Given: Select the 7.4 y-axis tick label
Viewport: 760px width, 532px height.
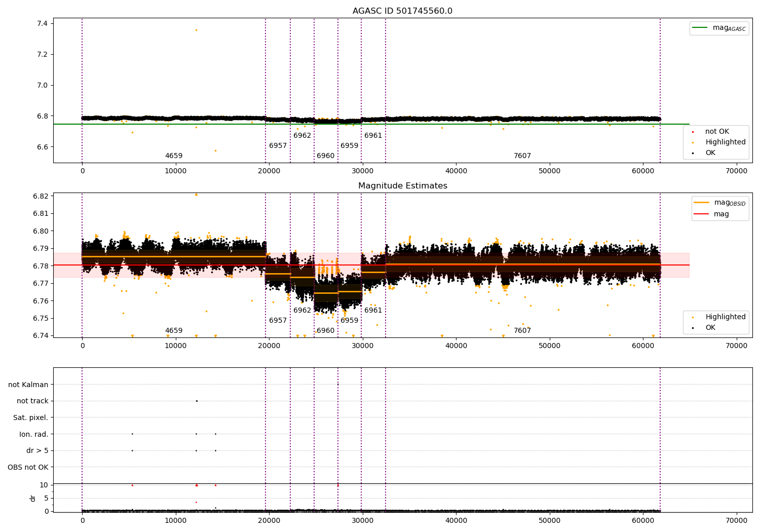Looking at the screenshot, I should click(x=42, y=24).
